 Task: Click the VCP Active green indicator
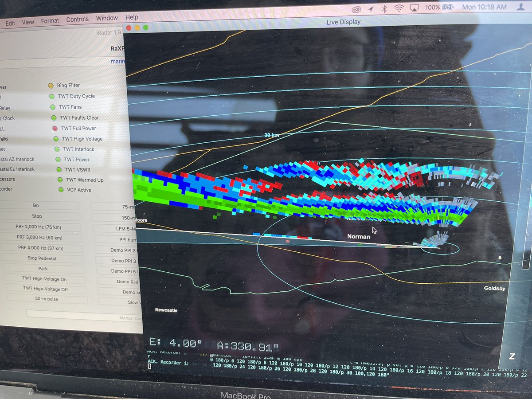61,190
